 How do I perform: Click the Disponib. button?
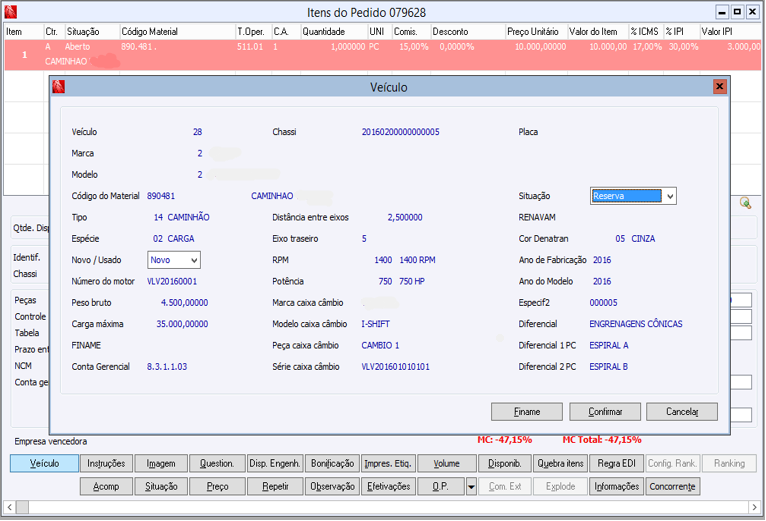tap(505, 463)
